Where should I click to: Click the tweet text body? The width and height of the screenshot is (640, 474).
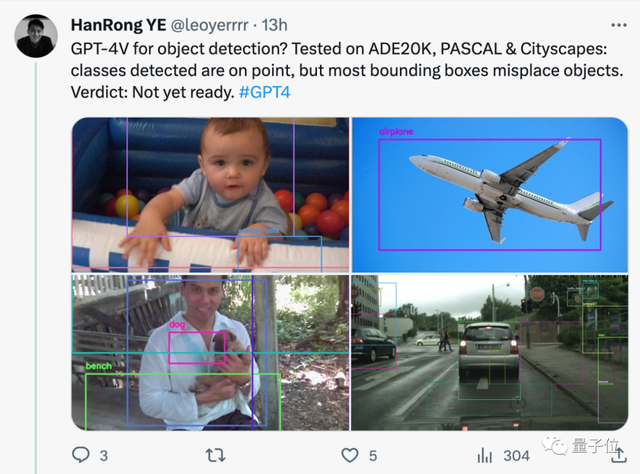point(347,70)
